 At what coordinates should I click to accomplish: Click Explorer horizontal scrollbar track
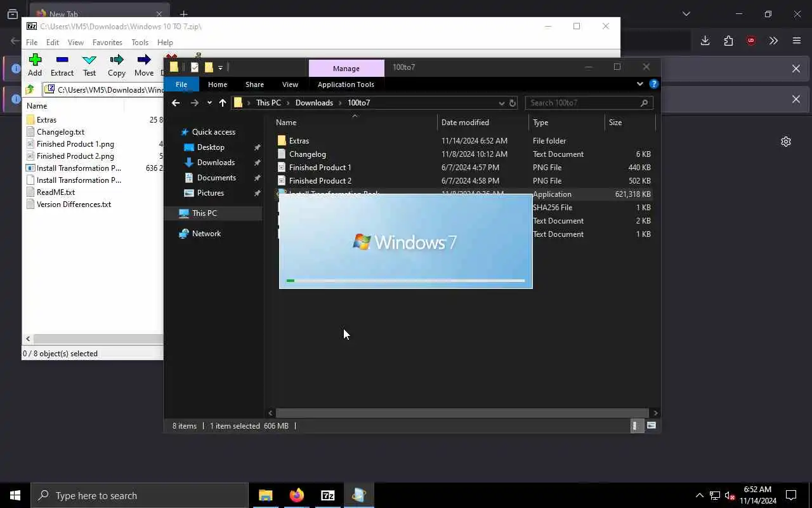462,413
